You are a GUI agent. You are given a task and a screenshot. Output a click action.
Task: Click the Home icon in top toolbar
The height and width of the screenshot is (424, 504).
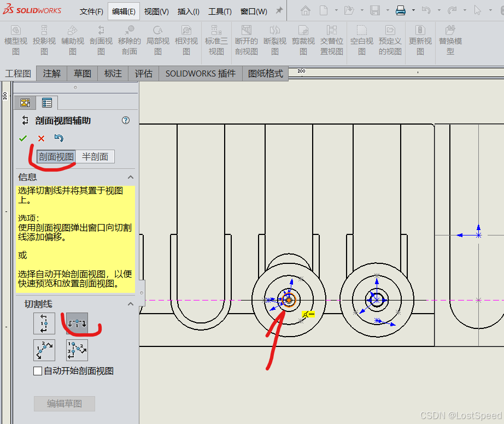306,10
